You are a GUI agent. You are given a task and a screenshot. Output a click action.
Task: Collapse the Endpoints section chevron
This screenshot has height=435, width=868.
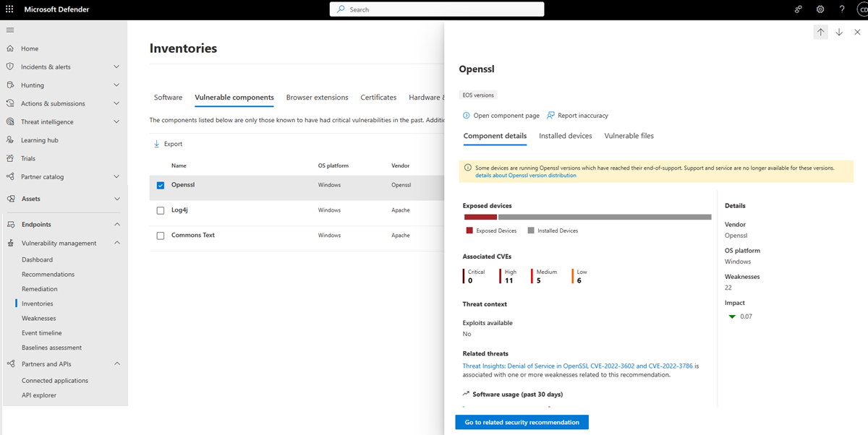pyautogui.click(x=117, y=224)
